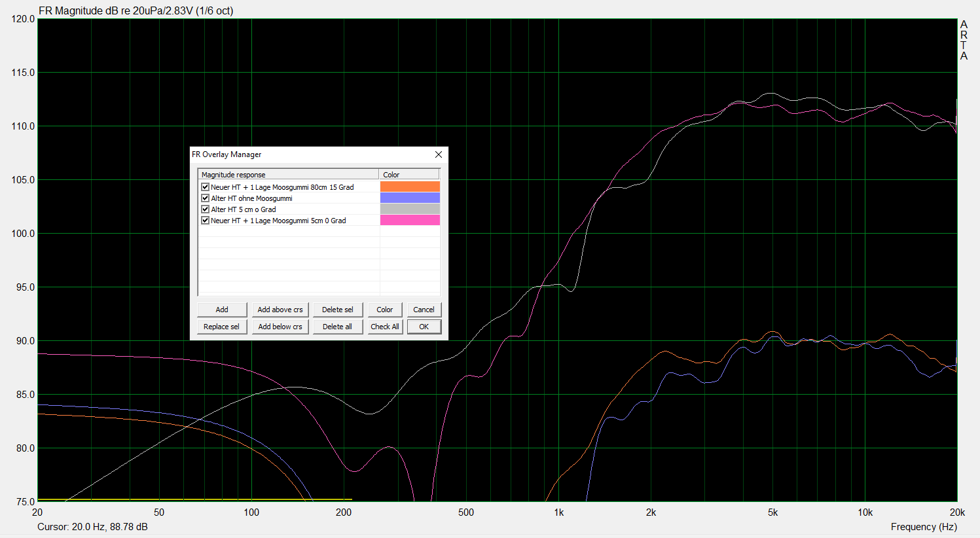Viewport: 980px width, 538px height.
Task: Click the 'Magnitude response' column header
Action: point(288,175)
